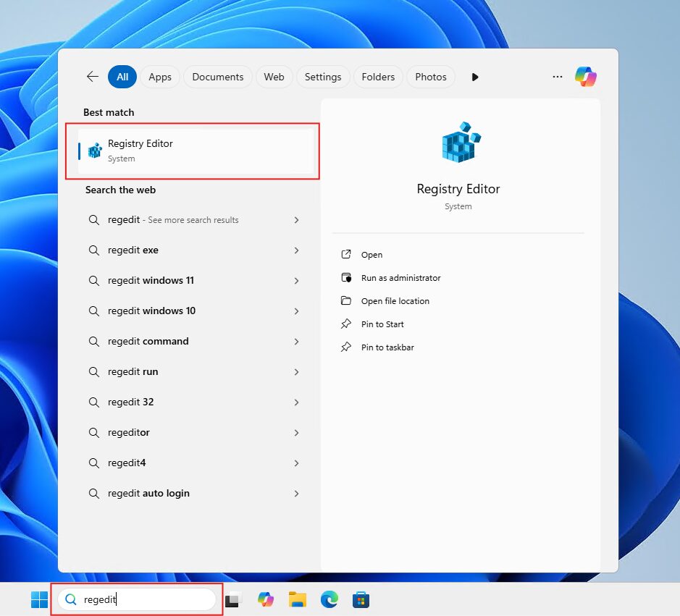Screen dimensions: 680x616
Task: Expand the 'regedit4' suggestion chevron
Action: (x=297, y=463)
